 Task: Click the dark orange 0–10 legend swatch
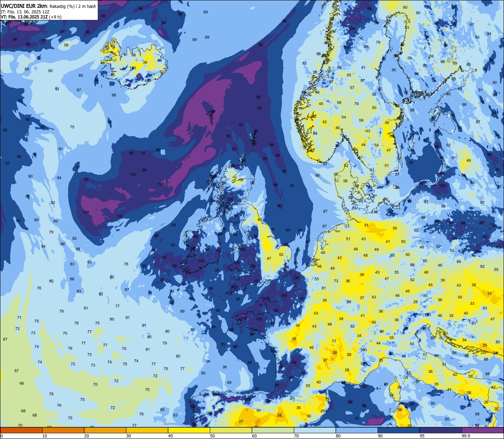point(21,430)
